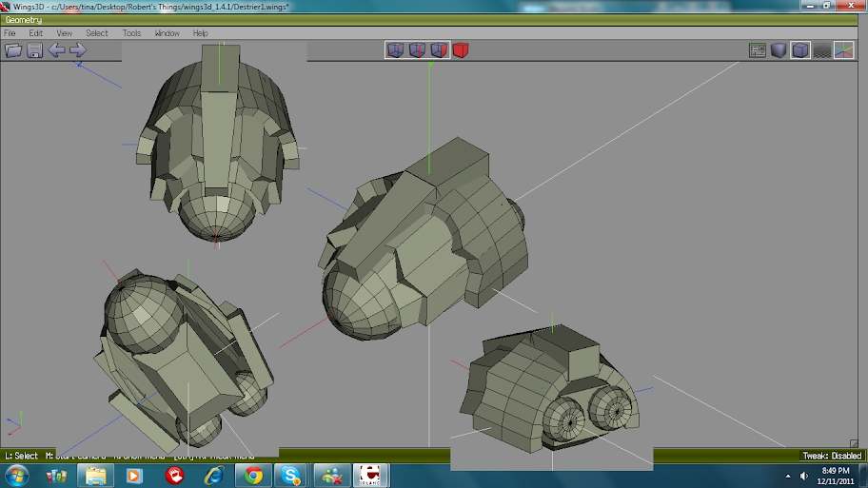Viewport: 868px width, 488px height.
Task: Toggle axes display icon
Action: coord(843,50)
